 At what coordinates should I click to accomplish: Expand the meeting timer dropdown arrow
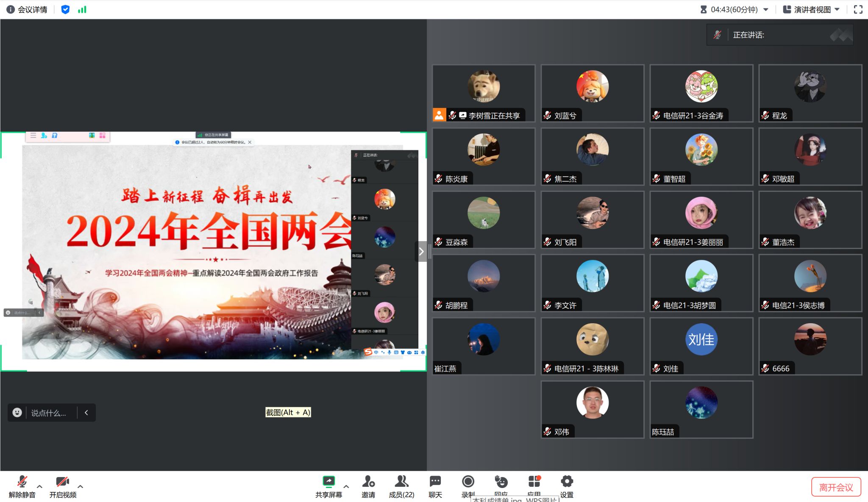tap(766, 9)
